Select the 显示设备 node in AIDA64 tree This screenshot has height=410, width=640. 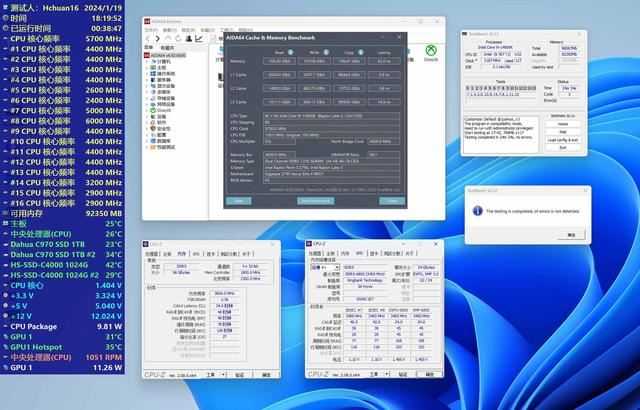[165, 86]
